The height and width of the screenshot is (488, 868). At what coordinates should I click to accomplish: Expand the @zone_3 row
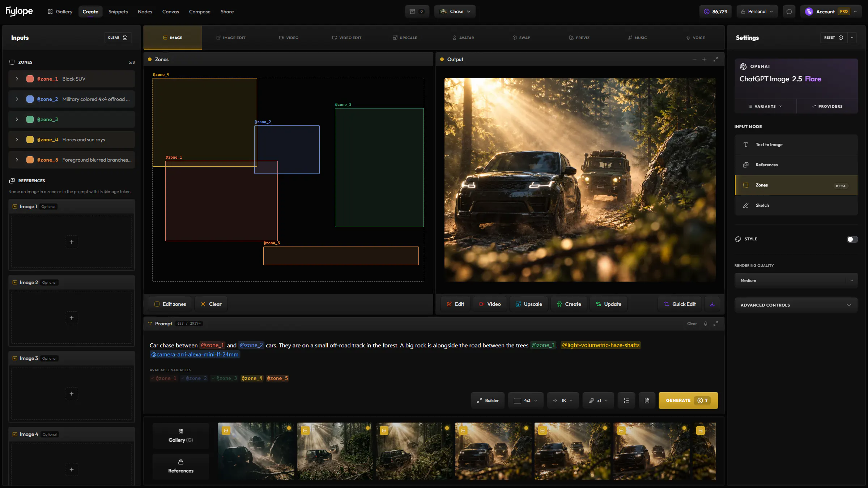tap(17, 119)
